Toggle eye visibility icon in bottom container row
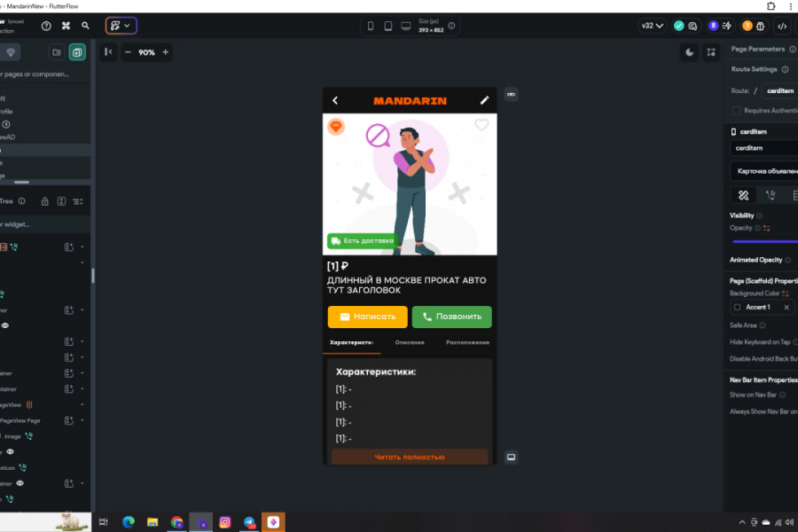Image resolution: width=798 pixels, height=532 pixels. (x=20, y=483)
